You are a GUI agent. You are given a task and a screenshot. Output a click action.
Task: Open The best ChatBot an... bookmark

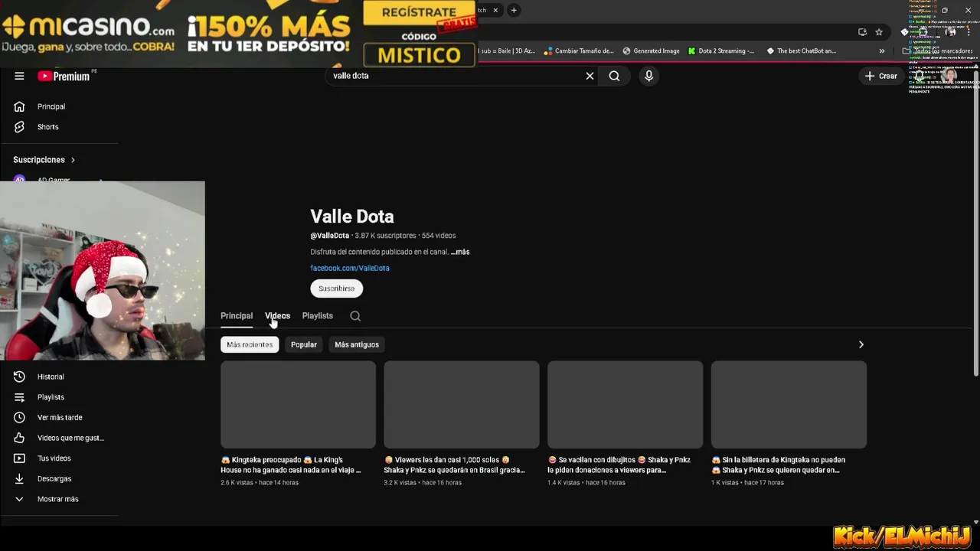pyautogui.click(x=801, y=51)
